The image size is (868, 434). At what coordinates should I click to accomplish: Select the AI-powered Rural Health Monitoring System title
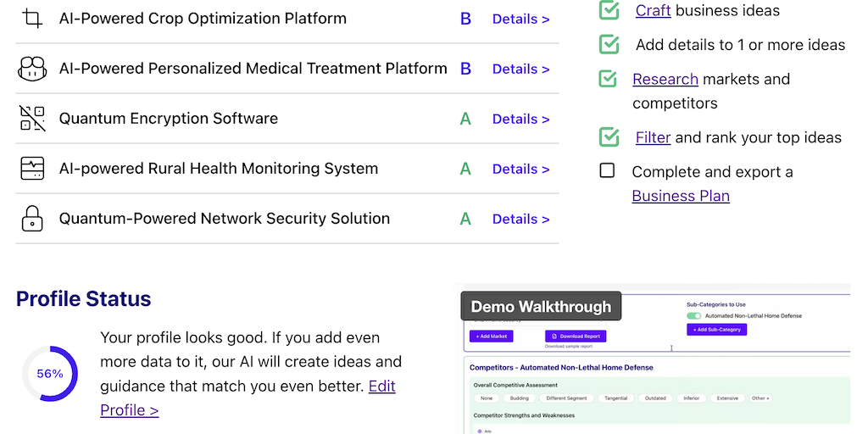[x=219, y=169]
